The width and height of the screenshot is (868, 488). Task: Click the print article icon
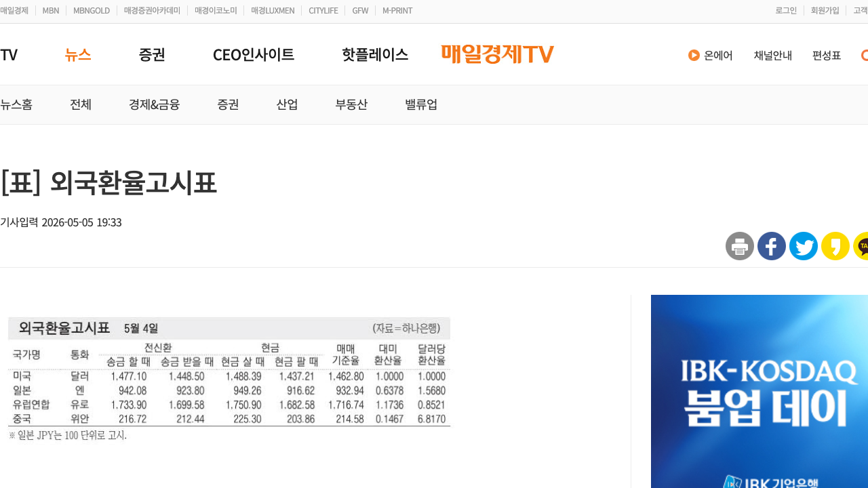point(740,246)
